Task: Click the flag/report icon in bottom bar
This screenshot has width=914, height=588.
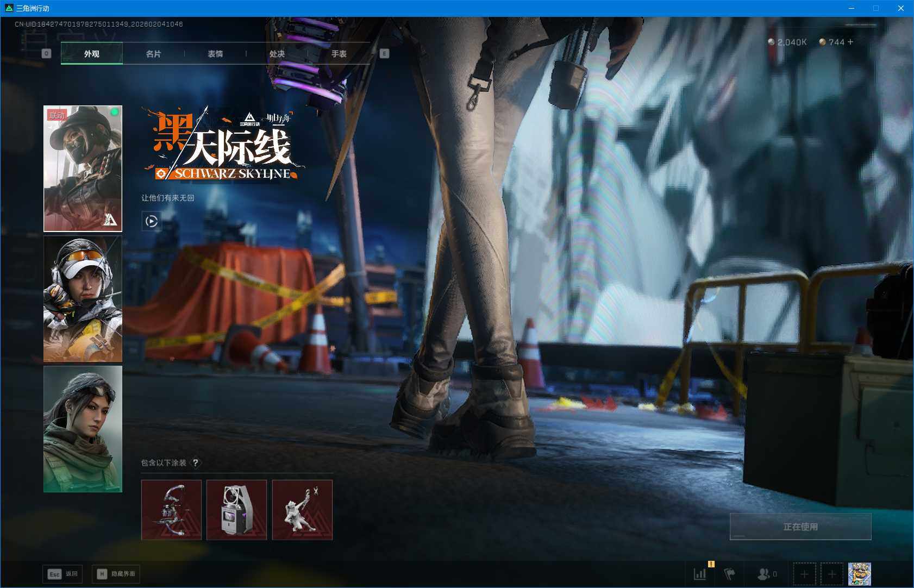Action: click(x=730, y=573)
